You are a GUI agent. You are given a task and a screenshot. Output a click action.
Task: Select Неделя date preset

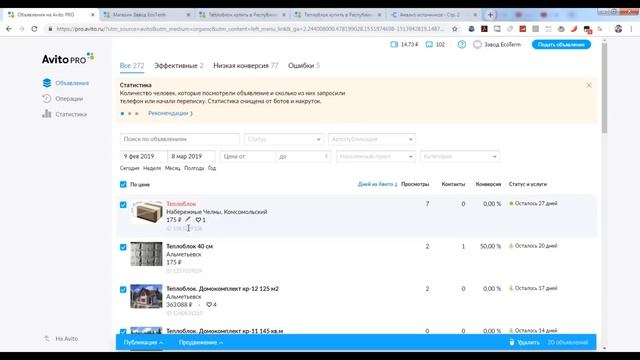tap(152, 168)
